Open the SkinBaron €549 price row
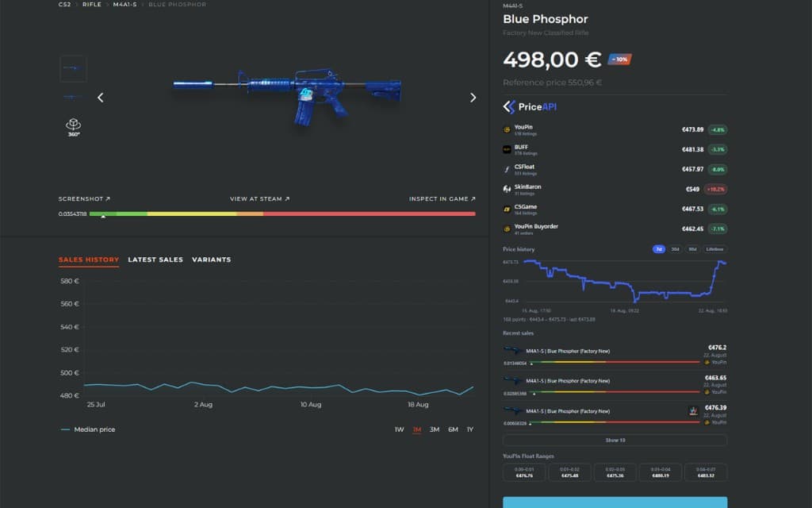Viewport: 812px width, 508px height. 615,189
